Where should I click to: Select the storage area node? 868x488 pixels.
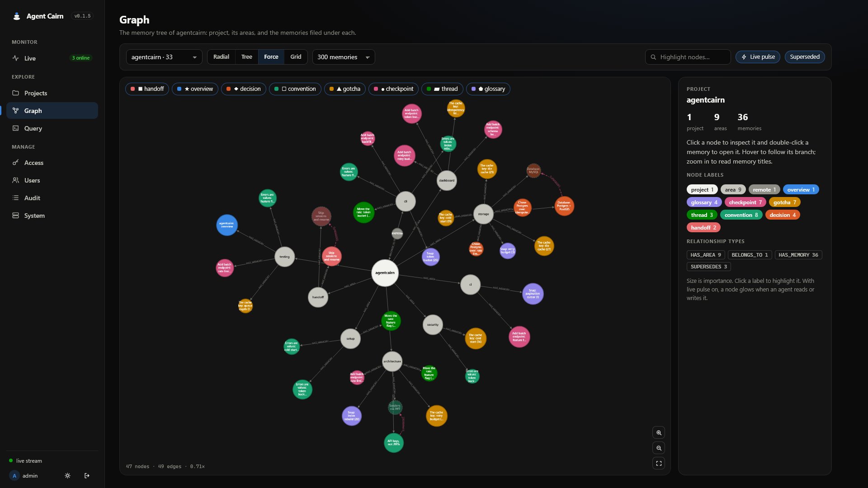483,214
